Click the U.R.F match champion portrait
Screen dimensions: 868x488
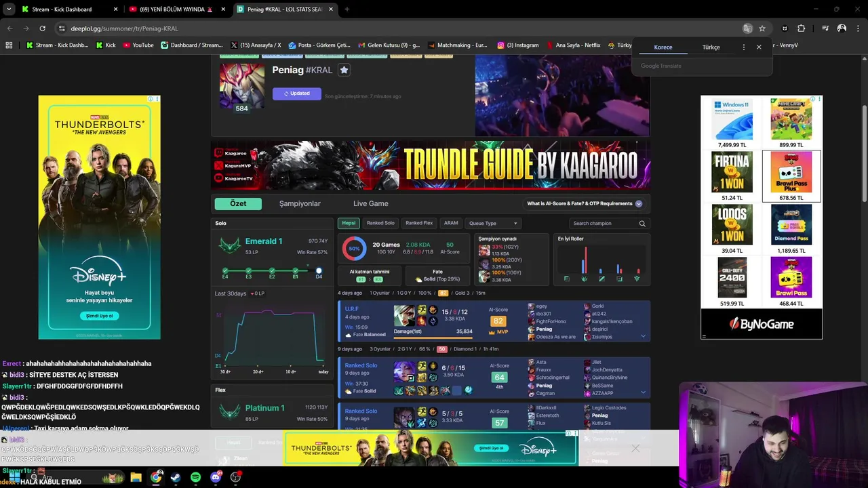click(x=404, y=316)
